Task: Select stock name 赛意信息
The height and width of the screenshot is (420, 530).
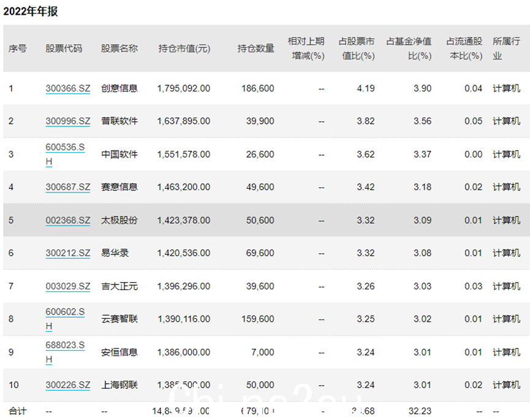Action: coord(119,187)
